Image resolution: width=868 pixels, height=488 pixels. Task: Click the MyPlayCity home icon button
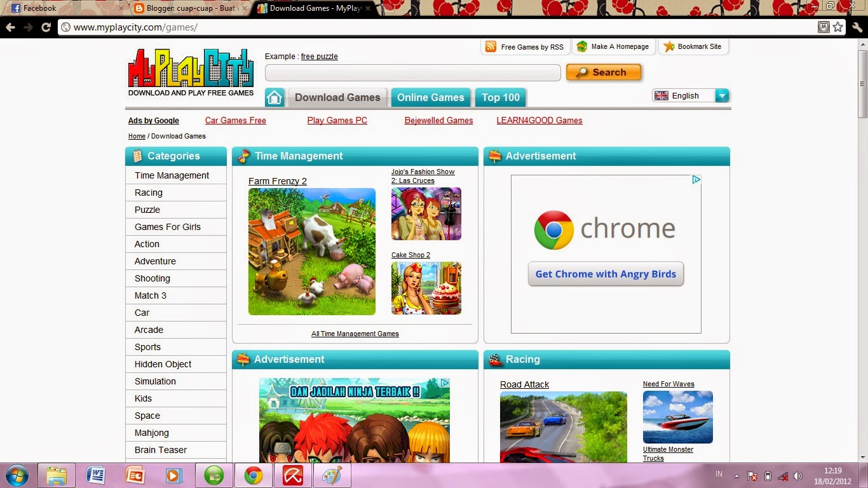coord(275,97)
